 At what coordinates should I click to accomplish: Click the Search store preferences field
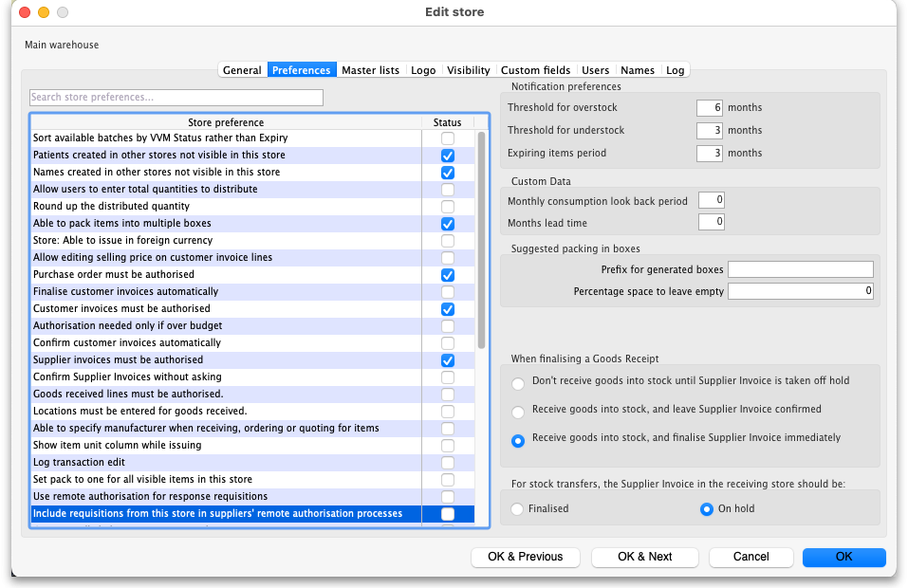[176, 98]
